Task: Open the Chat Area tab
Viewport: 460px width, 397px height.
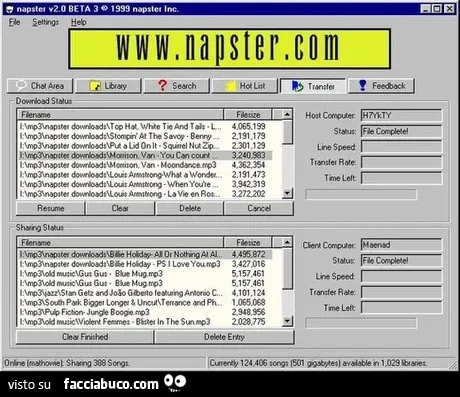Action: click(40, 86)
